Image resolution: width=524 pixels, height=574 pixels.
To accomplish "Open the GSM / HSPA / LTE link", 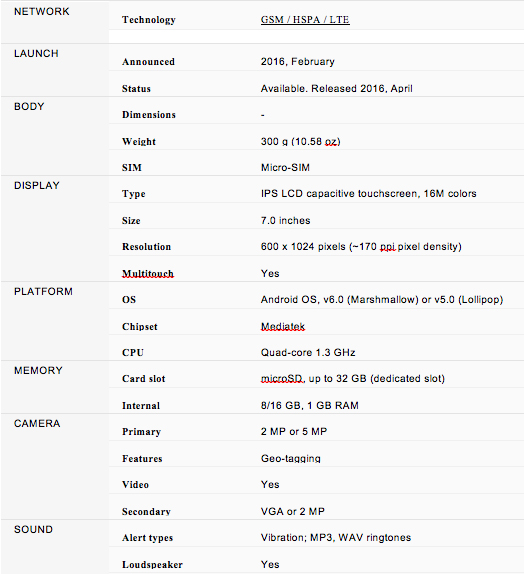I will (x=305, y=19).
